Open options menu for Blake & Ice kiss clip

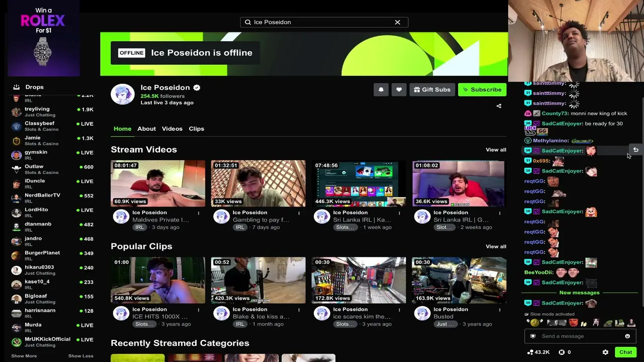[299, 310]
